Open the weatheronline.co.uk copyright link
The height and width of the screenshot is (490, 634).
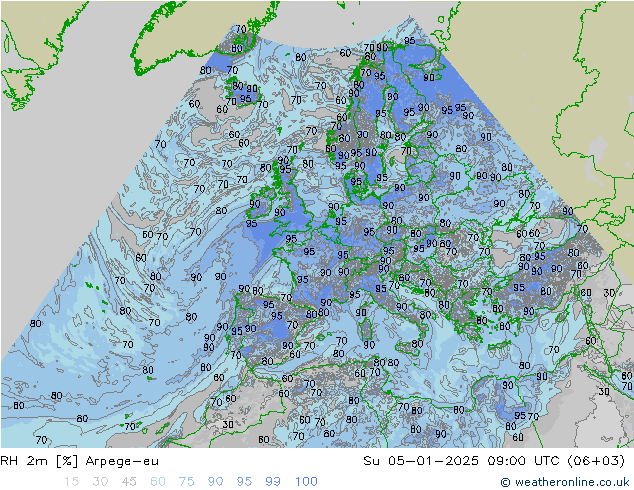565,482
